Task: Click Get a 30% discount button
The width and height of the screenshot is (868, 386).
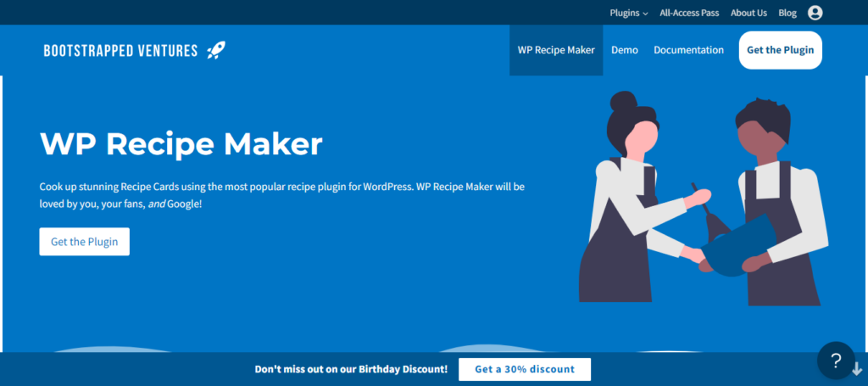Action: tap(524, 369)
